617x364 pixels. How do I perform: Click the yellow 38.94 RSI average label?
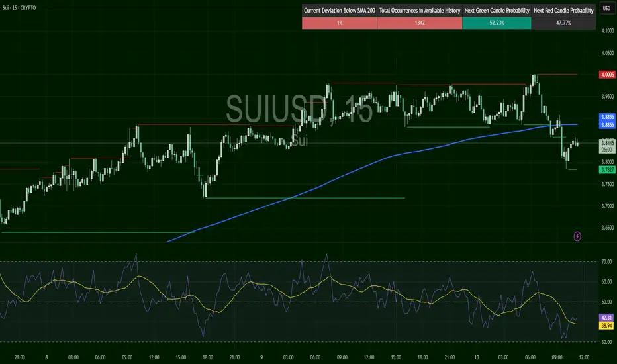606,326
